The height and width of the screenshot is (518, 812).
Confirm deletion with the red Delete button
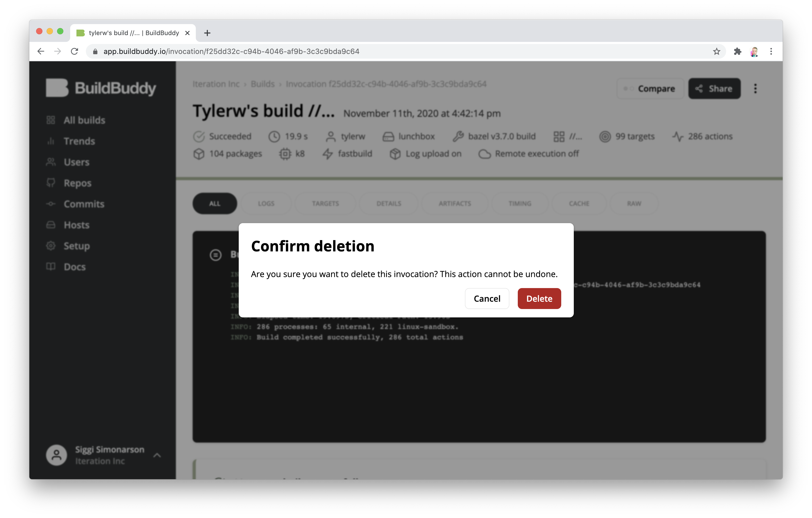click(x=539, y=298)
